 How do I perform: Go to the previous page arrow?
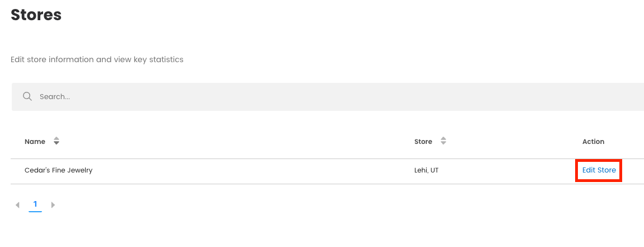point(17,205)
